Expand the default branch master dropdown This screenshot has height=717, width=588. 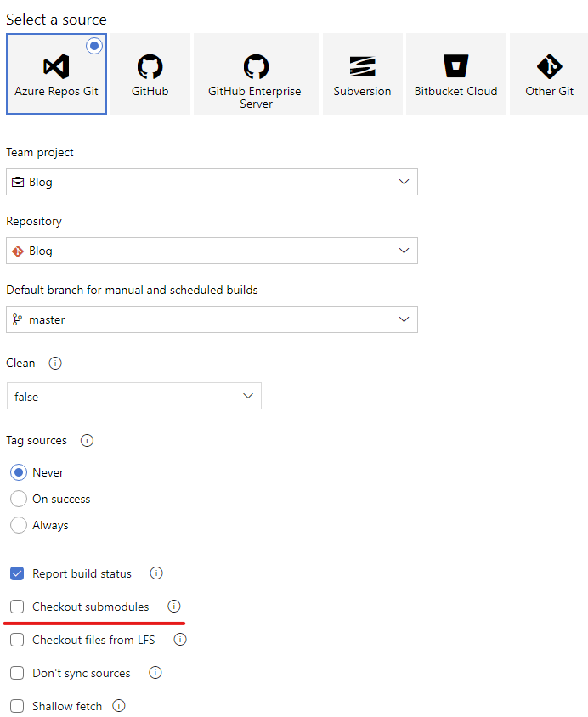coord(212,319)
